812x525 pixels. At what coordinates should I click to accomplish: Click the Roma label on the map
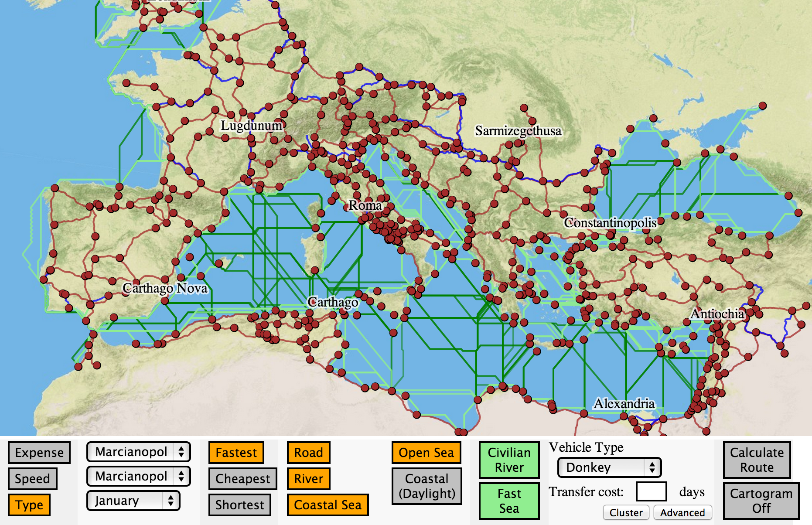[365, 205]
